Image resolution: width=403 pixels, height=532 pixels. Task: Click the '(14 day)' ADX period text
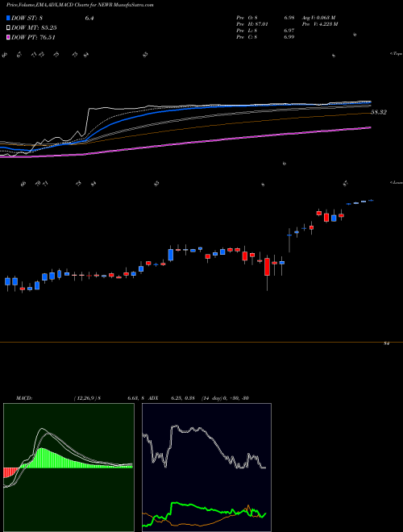[x=211, y=398]
